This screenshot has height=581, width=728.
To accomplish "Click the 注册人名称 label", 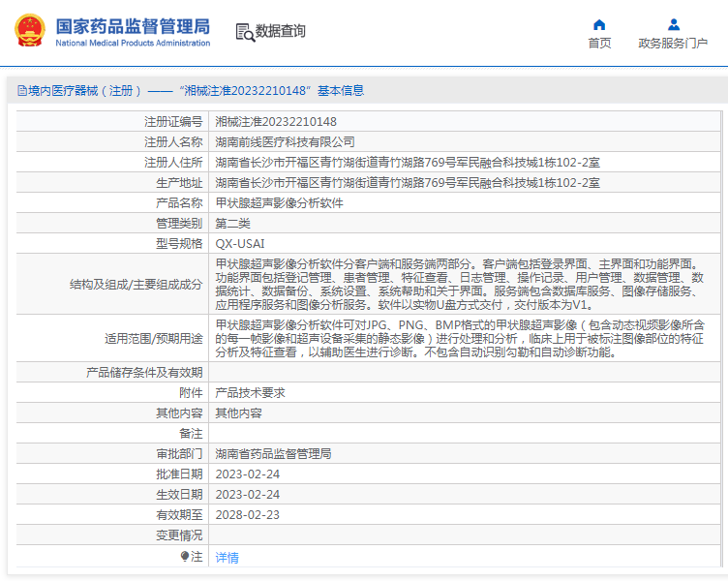I will [x=173, y=142].
